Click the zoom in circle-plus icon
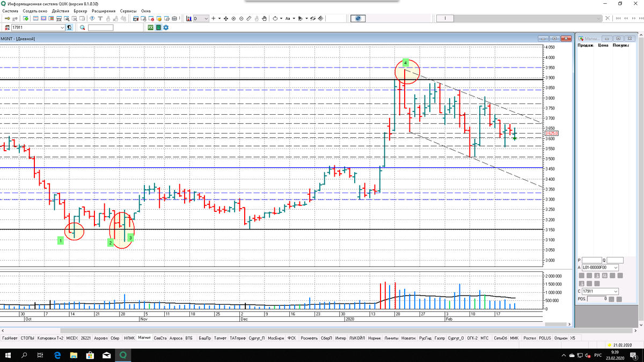The height and width of the screenshot is (362, 644). pyautogui.click(x=233, y=18)
